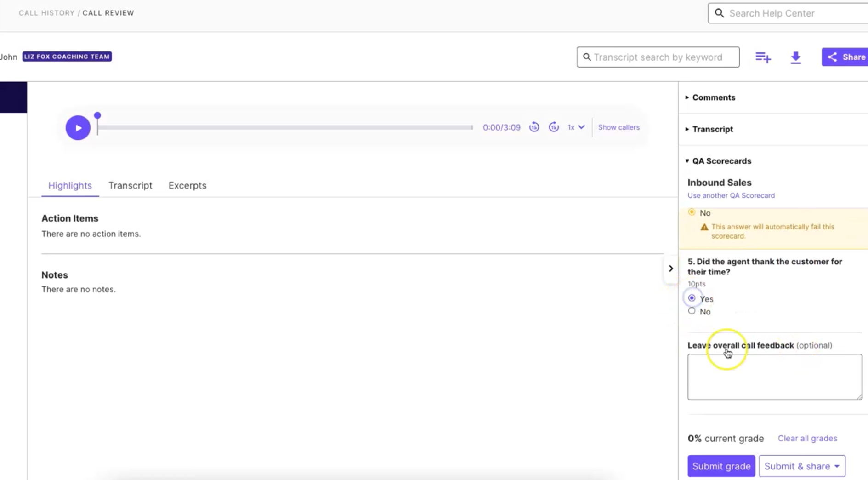This screenshot has width=868, height=480.
Task: Click Use another QA Scorecard link
Action: 731,195
